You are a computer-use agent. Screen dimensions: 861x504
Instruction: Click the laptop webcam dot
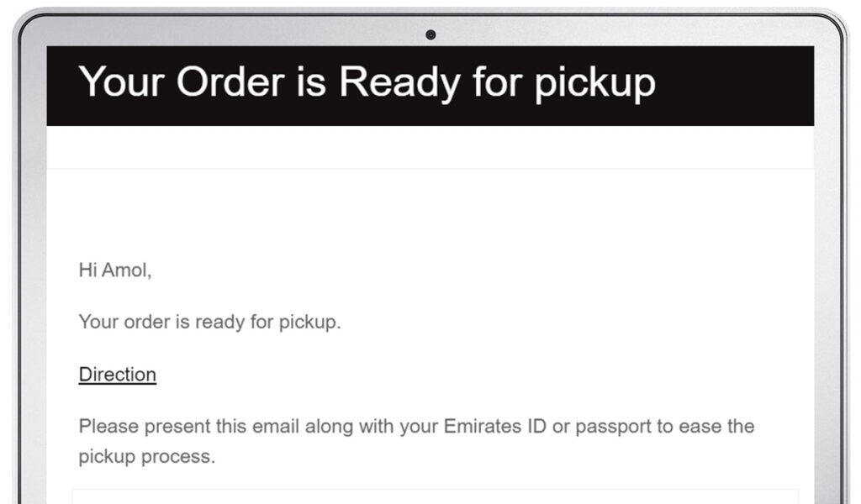point(430,34)
